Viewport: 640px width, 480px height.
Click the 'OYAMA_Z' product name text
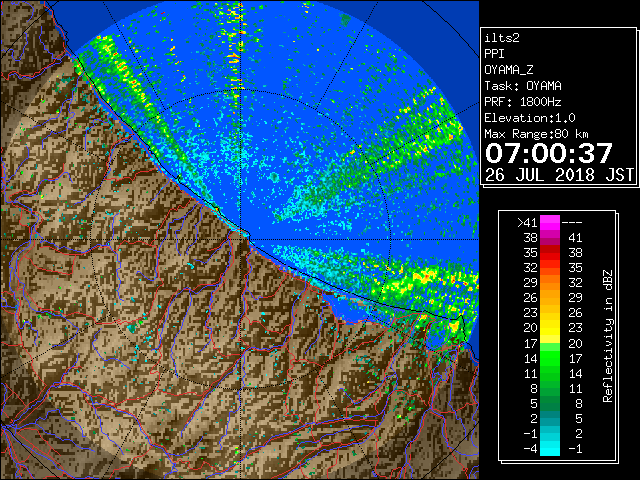[x=509, y=70]
